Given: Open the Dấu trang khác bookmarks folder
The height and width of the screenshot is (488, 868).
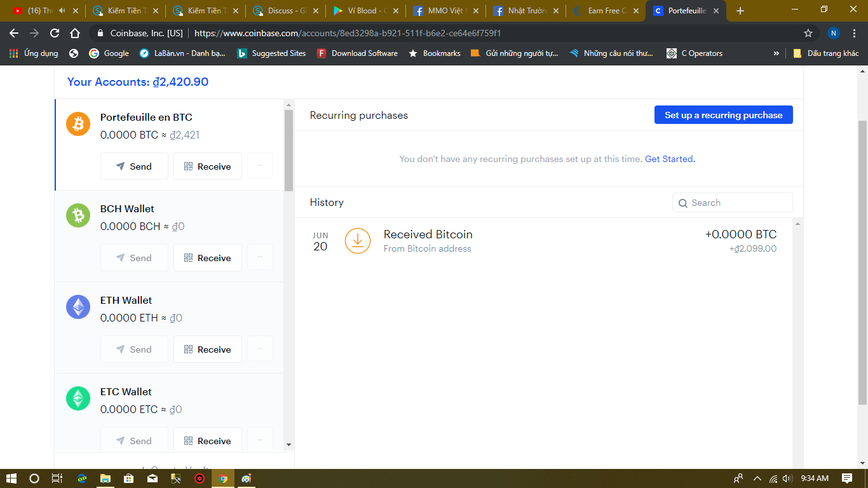Looking at the screenshot, I should [826, 53].
